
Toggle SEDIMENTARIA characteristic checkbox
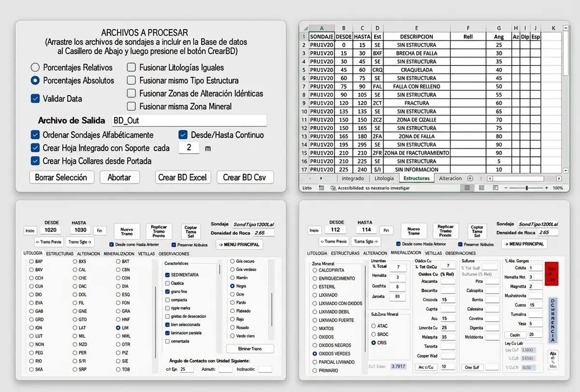tap(168, 275)
